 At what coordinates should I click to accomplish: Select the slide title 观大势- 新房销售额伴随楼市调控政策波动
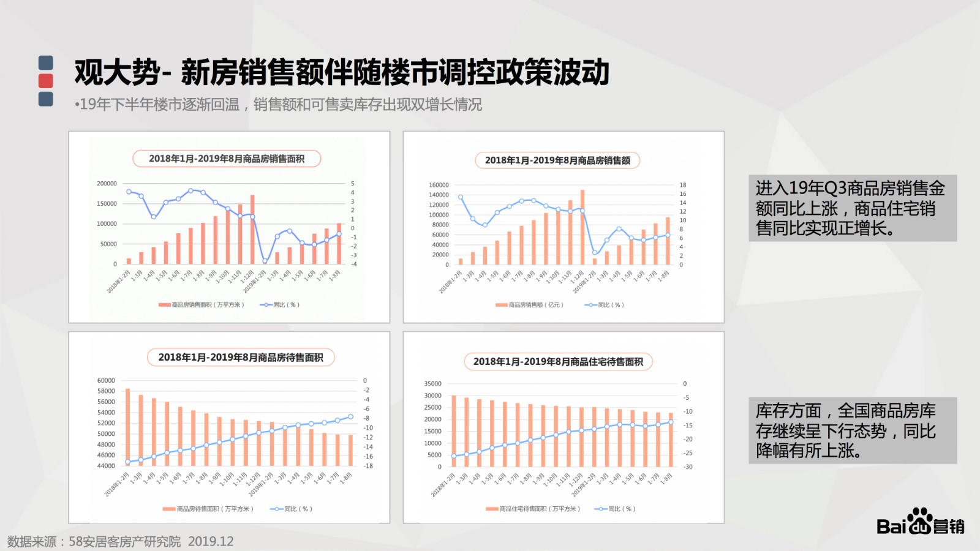coord(342,72)
